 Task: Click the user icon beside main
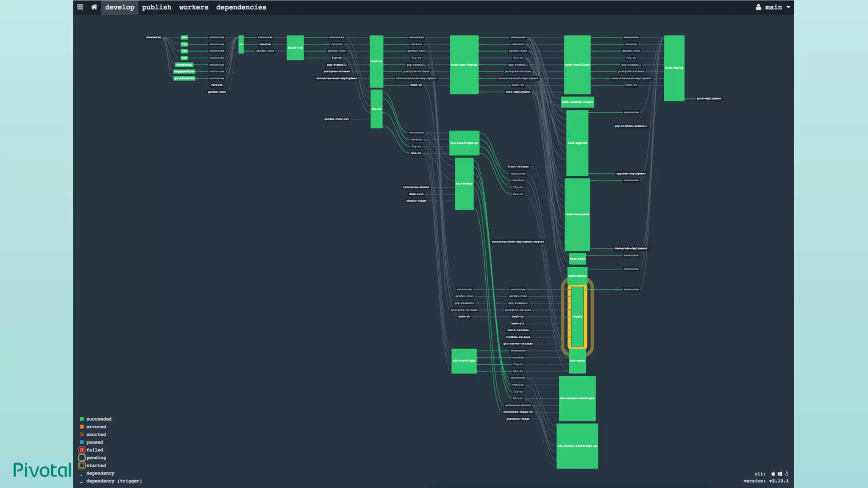coord(758,7)
